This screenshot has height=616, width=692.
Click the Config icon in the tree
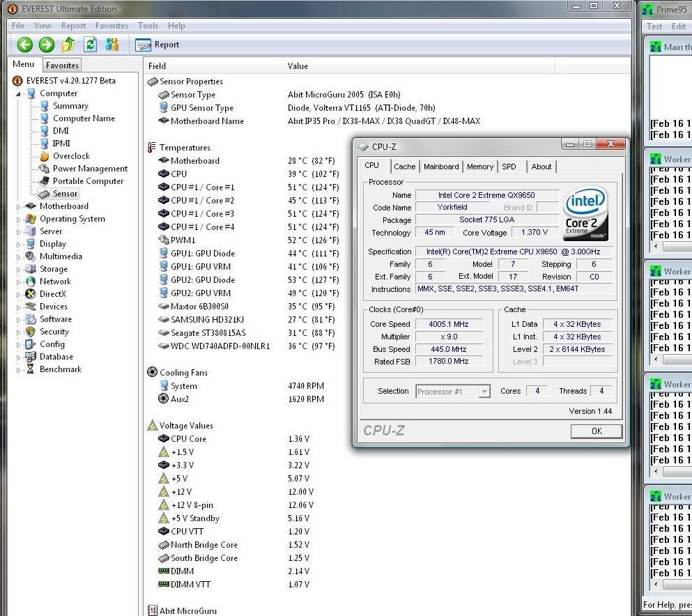point(31,344)
